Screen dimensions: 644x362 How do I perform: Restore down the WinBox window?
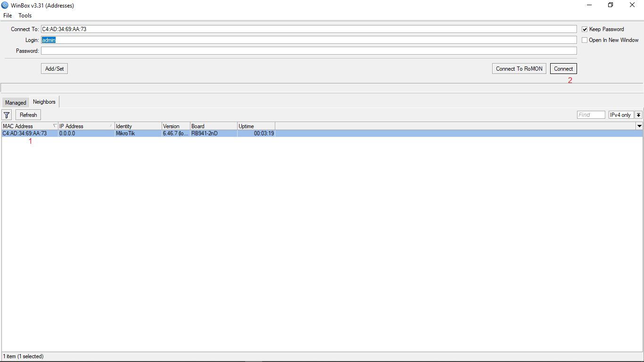tap(611, 5)
